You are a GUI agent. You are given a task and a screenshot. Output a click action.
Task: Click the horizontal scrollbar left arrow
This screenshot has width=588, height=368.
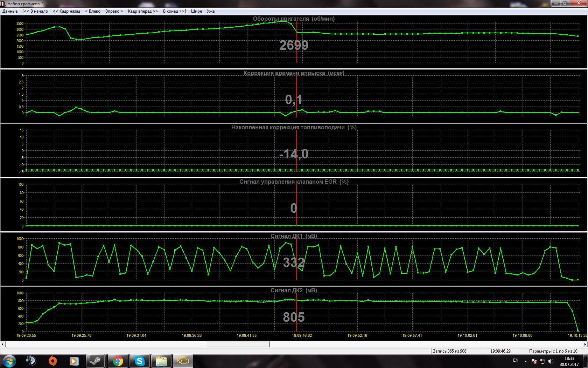[3, 344]
